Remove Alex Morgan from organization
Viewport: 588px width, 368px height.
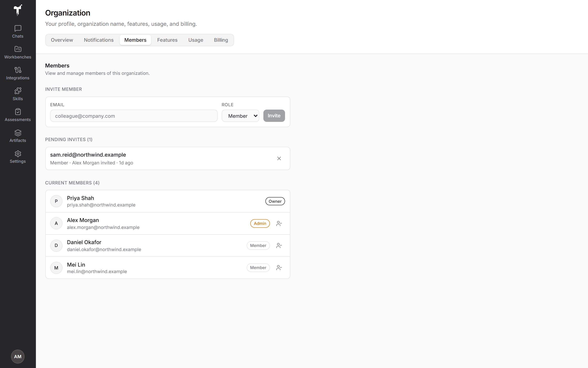pyautogui.click(x=279, y=223)
